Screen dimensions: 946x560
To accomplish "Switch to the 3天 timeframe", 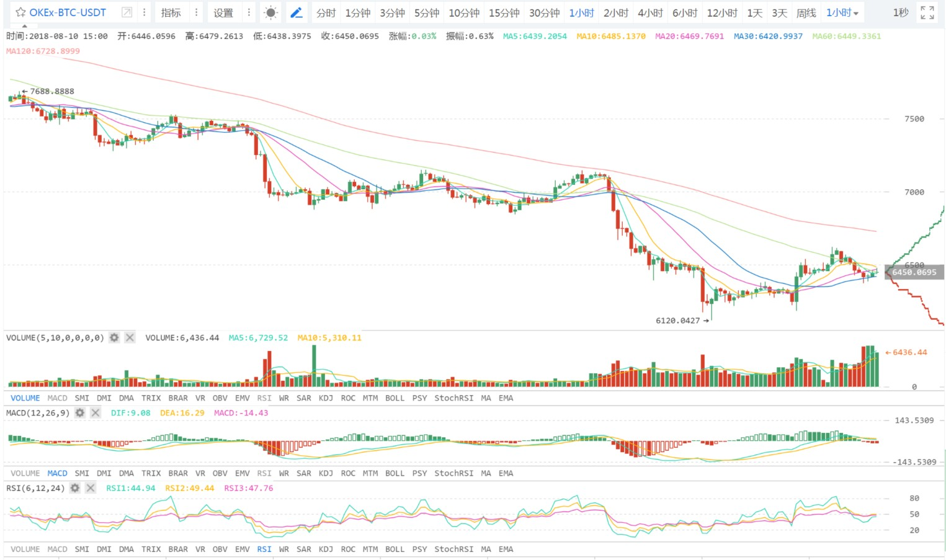I will 779,12.
